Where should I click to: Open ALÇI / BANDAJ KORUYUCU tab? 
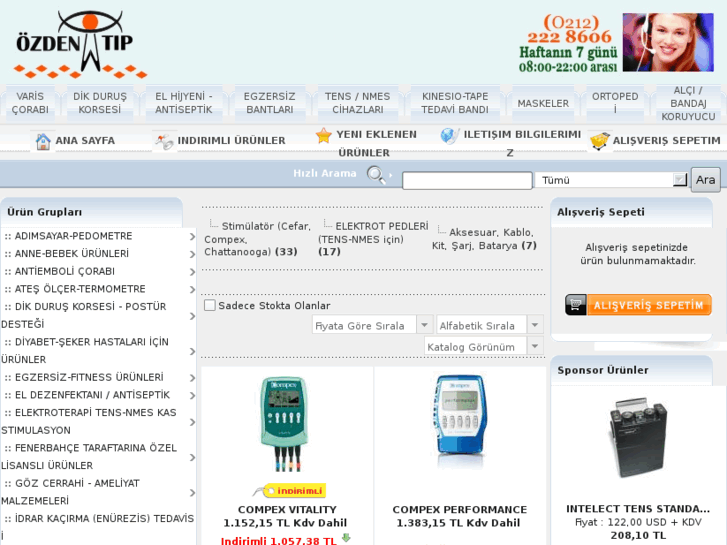pyautogui.click(x=688, y=103)
